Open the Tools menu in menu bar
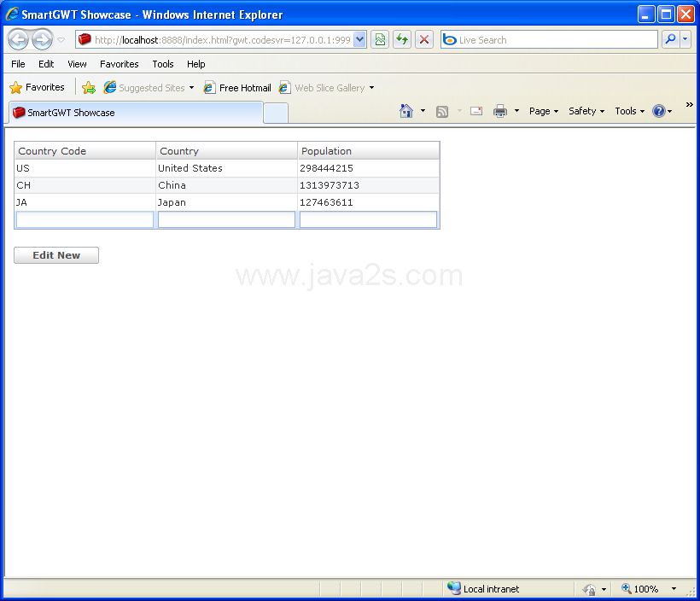This screenshot has height=601, width=700. point(163,64)
